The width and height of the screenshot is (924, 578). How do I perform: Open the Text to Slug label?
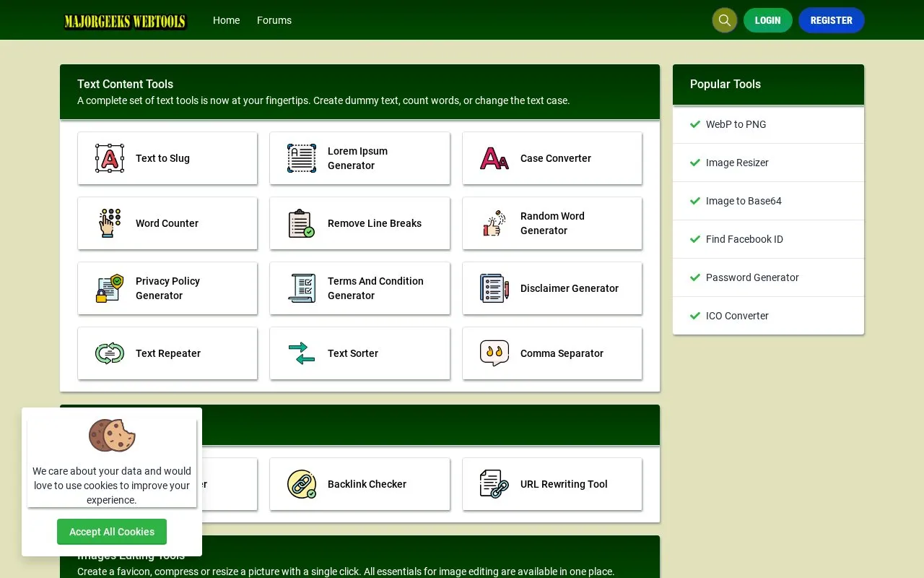[x=162, y=158]
